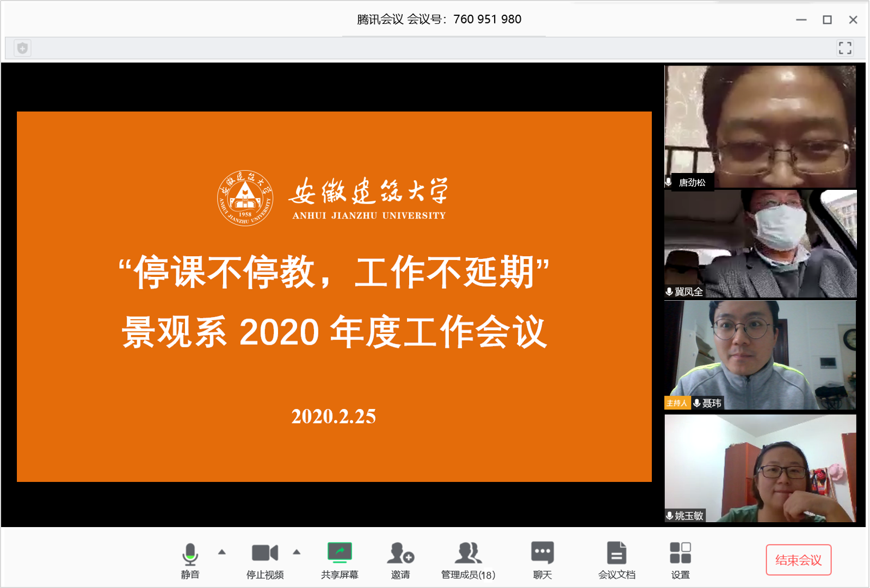Screen dimensions: 870x588
Task: Stop camera using 停止视频 icon
Action: click(265, 553)
